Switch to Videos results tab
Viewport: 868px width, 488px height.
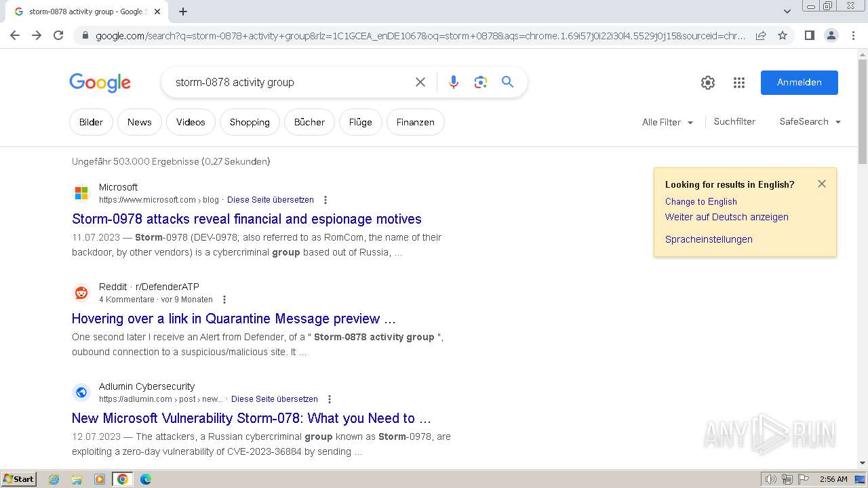click(x=191, y=122)
